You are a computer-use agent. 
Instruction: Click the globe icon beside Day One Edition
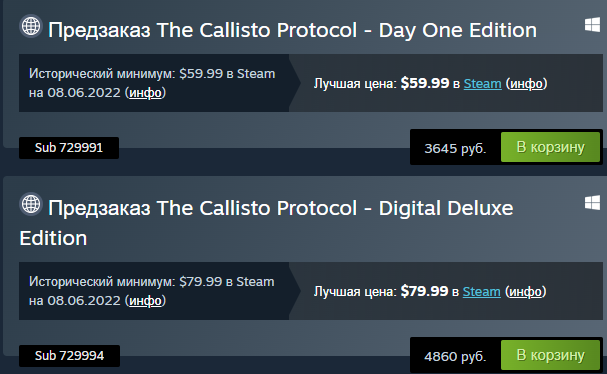[x=31, y=26]
